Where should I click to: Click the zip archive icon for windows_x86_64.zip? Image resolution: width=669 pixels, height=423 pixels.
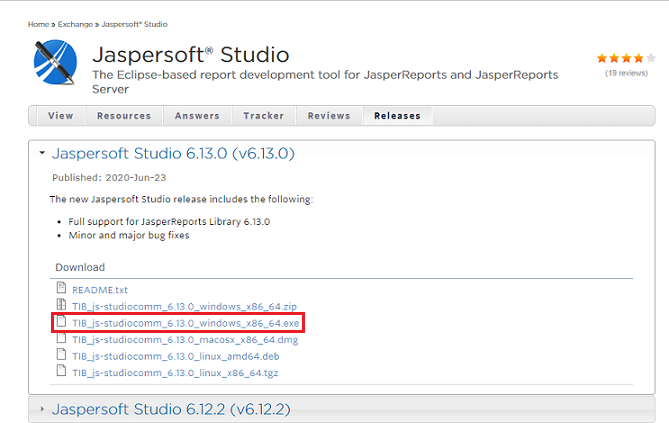61,304
